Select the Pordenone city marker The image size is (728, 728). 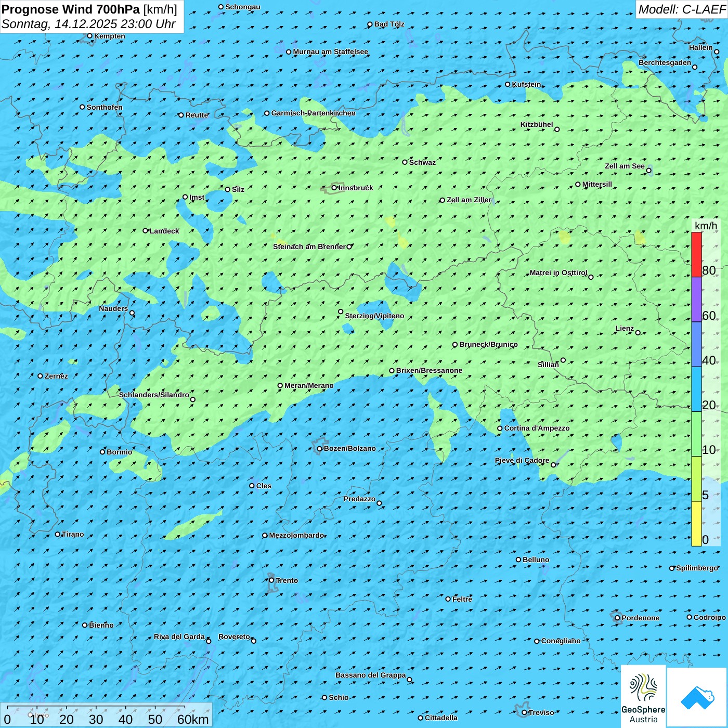(x=617, y=618)
